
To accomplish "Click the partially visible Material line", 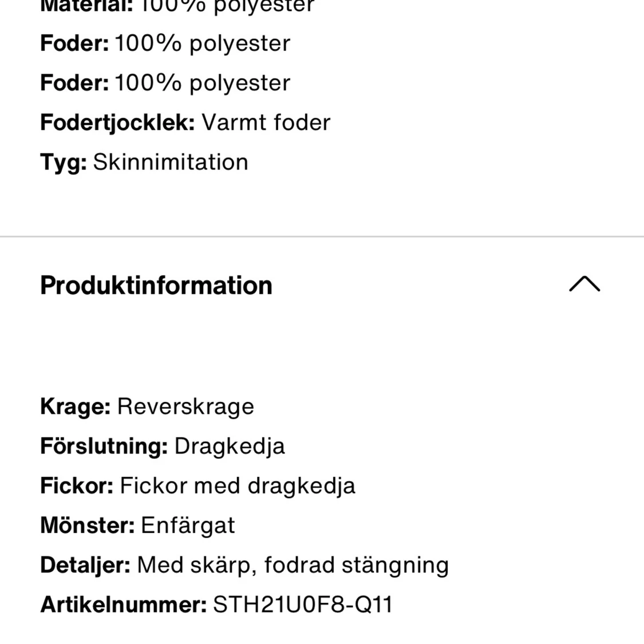I will click(177, 6).
